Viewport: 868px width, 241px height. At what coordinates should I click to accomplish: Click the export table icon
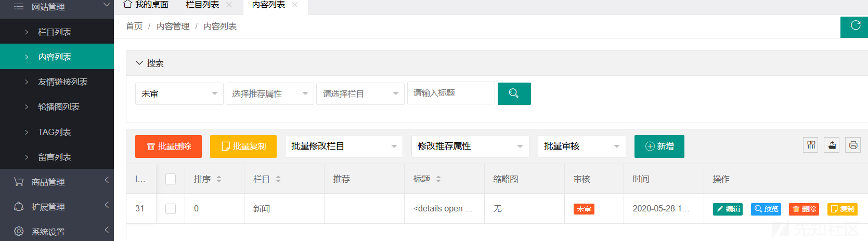[832, 145]
